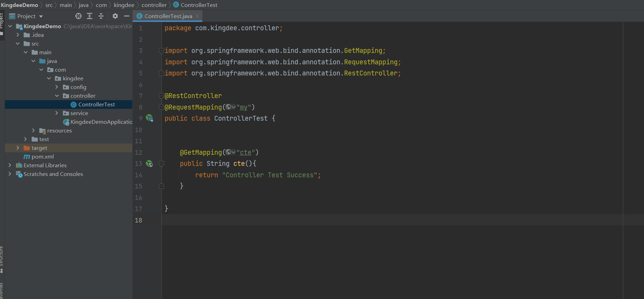Screen dimensions: 644x299
Task: Click the KingdeeDemoApplication class icon
Action: 66,122
